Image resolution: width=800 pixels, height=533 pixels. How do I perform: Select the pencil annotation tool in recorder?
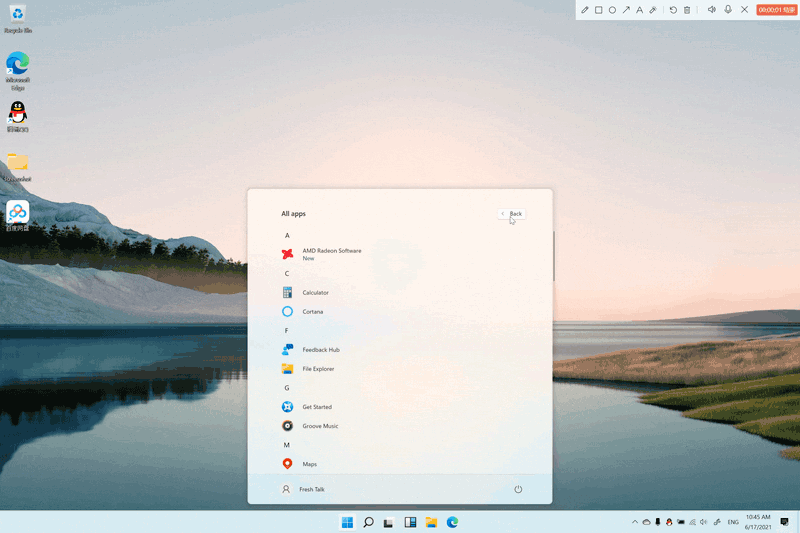click(x=585, y=10)
